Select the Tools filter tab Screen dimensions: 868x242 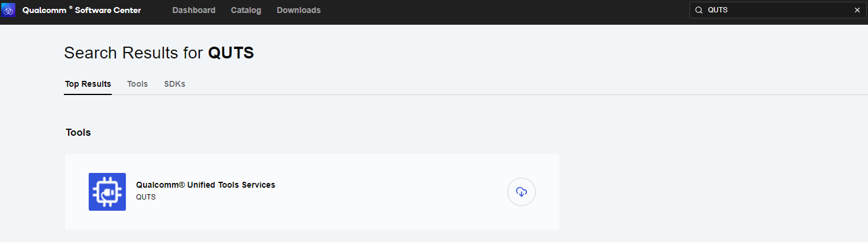tap(137, 84)
